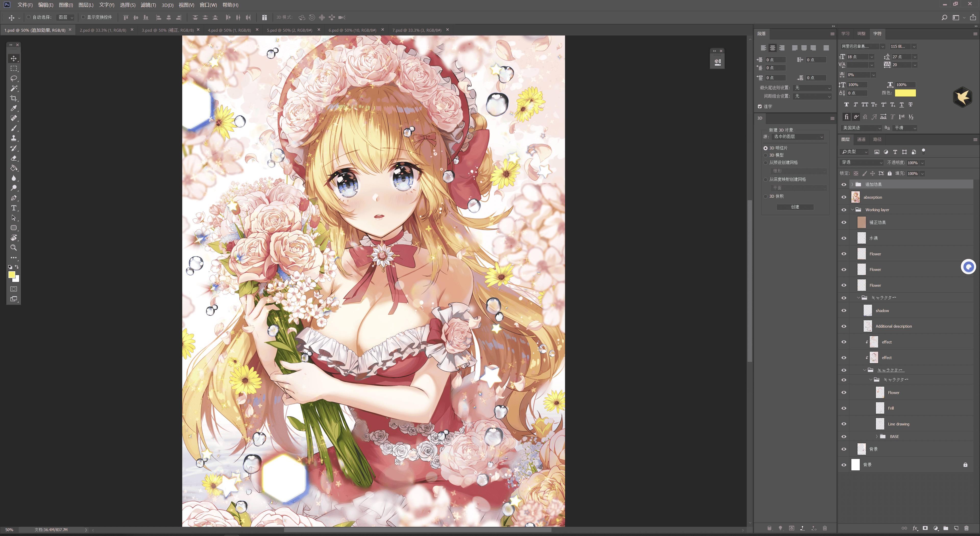Select the Lasso tool
The image size is (980, 536).
(x=14, y=78)
